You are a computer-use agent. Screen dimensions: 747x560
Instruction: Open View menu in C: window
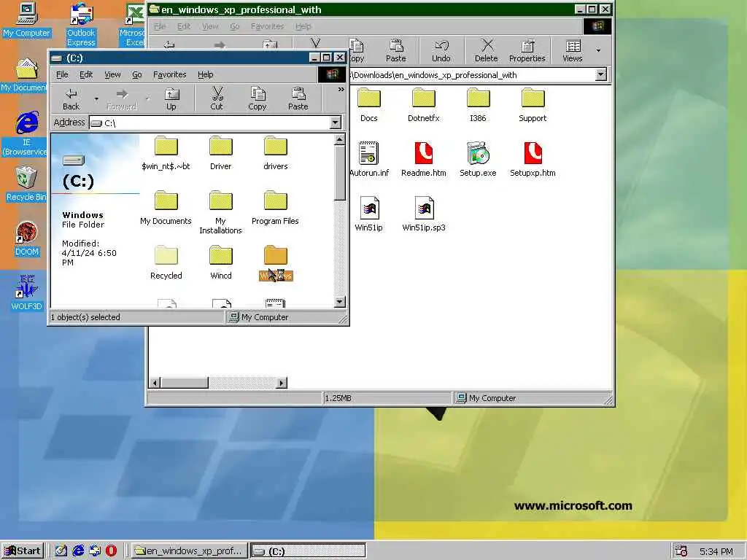[112, 74]
